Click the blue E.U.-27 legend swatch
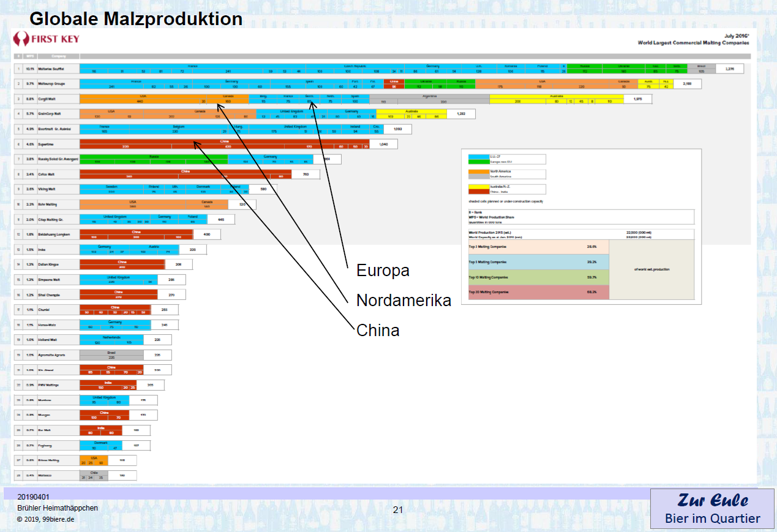Viewport: 777px width, 532px height. 478,157
